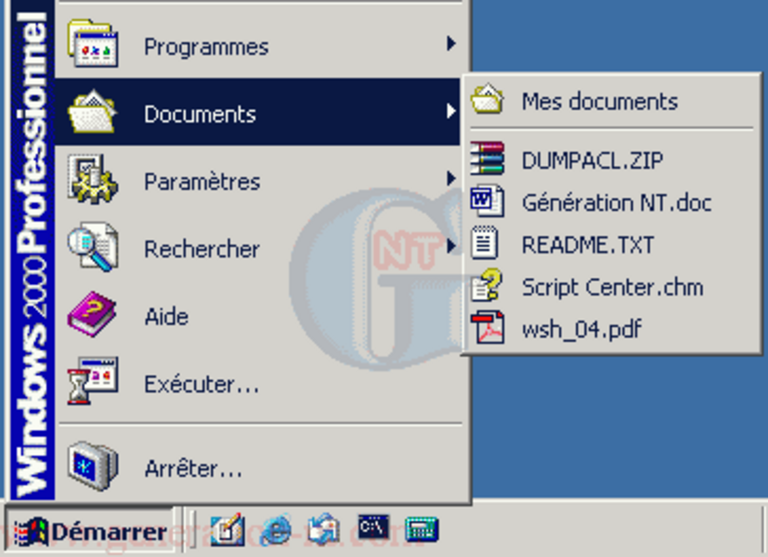Click the PDF icon of wsh_04.pdf
Screen dimensions: 768x557
click(487, 327)
